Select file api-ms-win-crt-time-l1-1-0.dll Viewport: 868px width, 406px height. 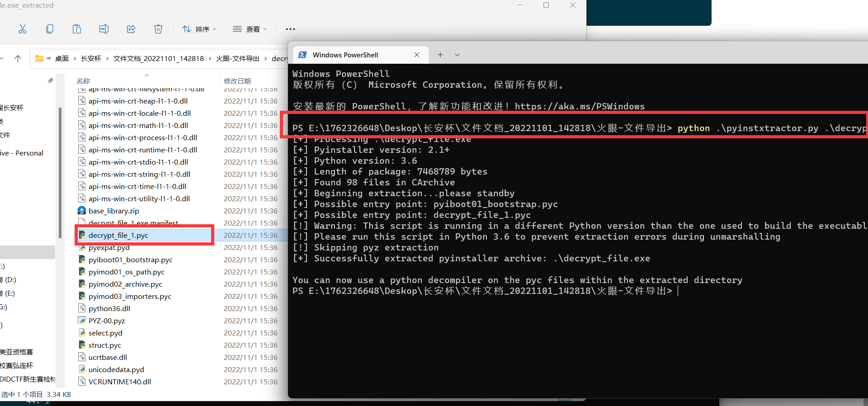point(137,186)
